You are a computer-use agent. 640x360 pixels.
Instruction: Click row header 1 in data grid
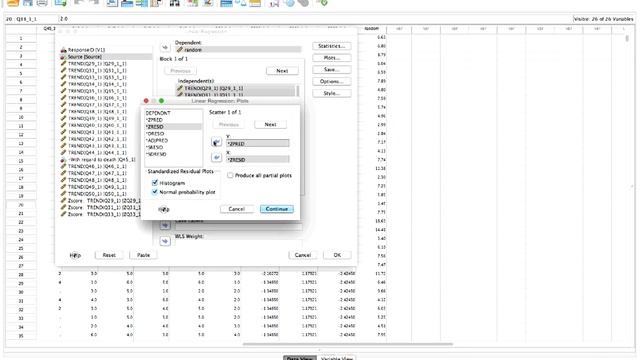pyautogui.click(x=21, y=38)
